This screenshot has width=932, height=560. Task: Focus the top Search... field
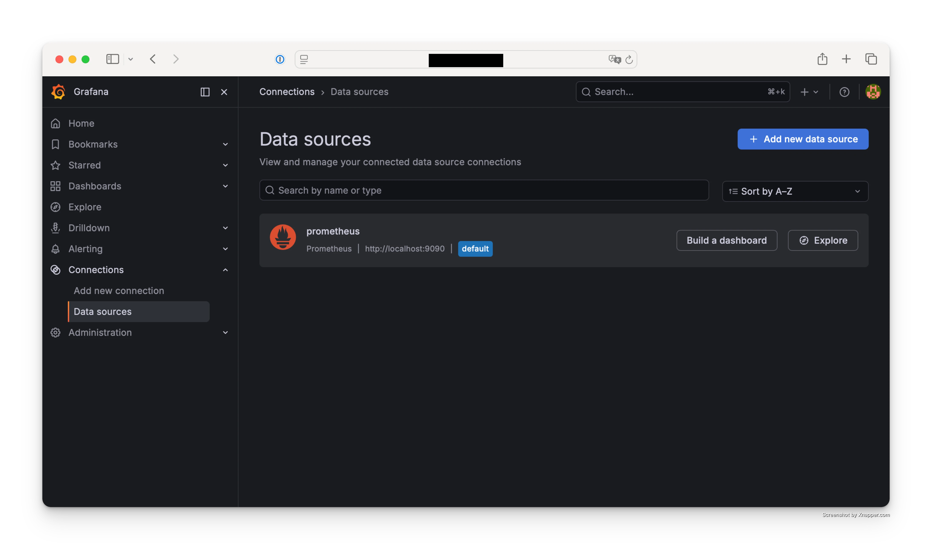[683, 92]
